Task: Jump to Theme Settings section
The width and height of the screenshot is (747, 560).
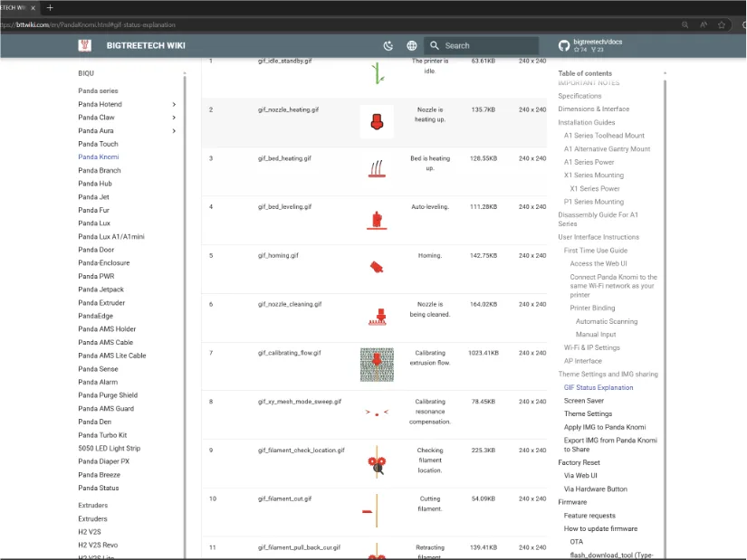Action: pos(588,413)
